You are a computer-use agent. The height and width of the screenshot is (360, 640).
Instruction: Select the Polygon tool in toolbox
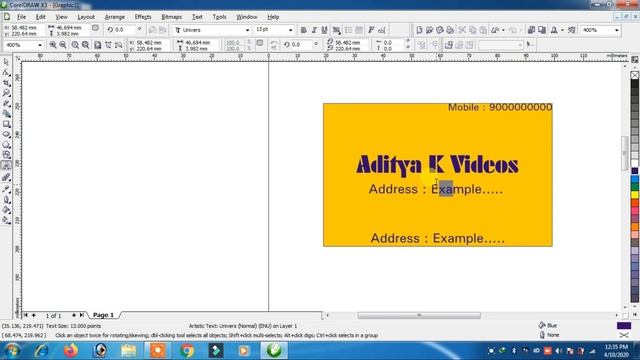(x=6, y=145)
